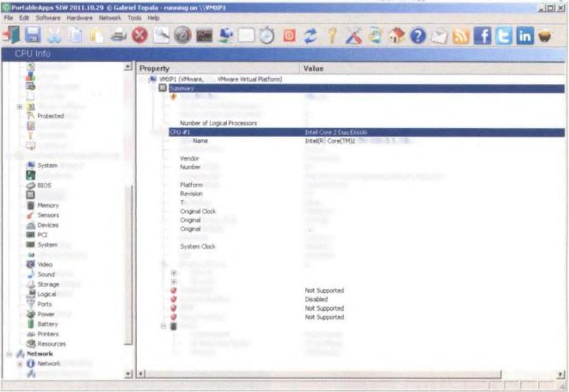Open the File menu
Screen dimensions: 569x392
tap(8, 18)
